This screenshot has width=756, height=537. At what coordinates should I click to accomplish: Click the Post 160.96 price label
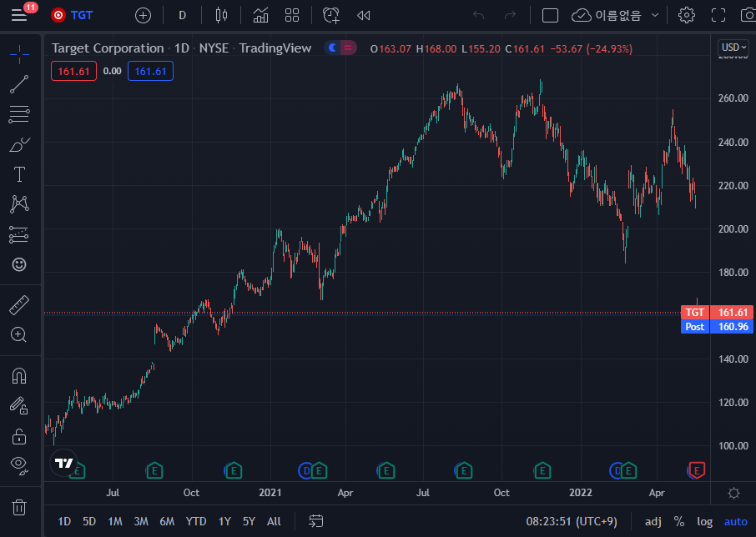tap(717, 327)
